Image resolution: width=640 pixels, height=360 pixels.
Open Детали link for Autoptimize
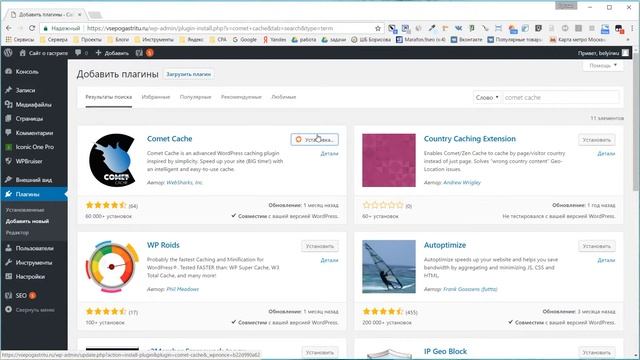(606, 260)
